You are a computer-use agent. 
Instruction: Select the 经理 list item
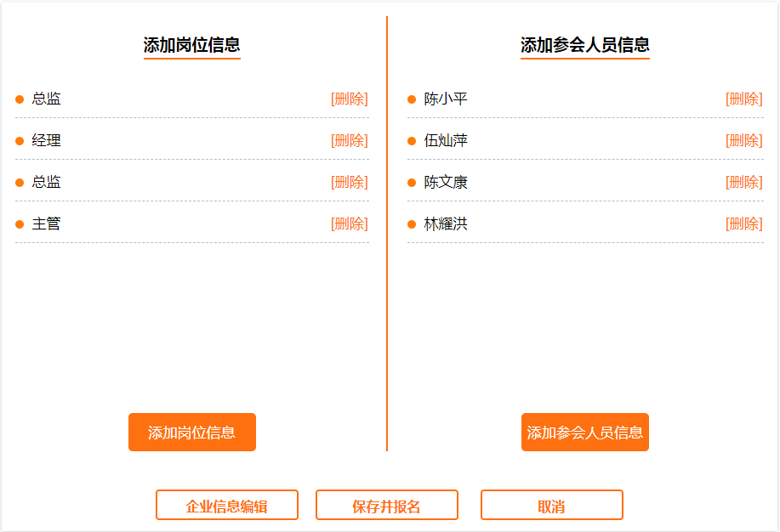(47, 140)
